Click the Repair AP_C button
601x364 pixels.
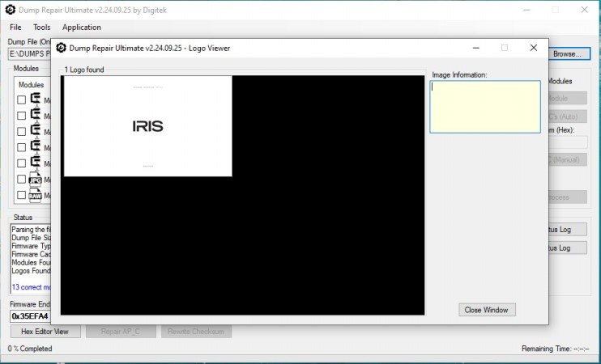coord(121,332)
